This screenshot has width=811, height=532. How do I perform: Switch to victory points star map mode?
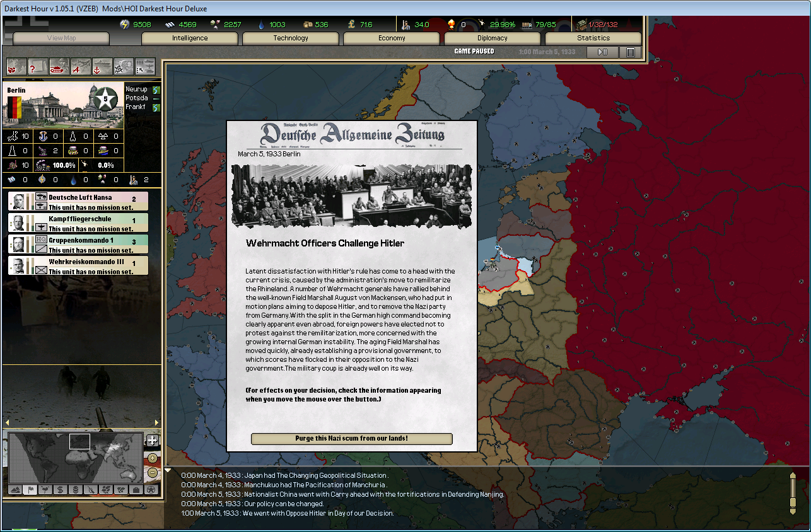pyautogui.click(x=151, y=489)
